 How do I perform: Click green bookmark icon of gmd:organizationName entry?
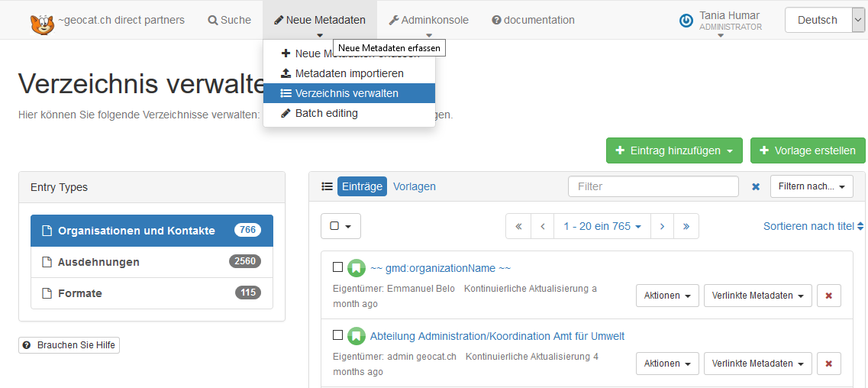(x=357, y=268)
